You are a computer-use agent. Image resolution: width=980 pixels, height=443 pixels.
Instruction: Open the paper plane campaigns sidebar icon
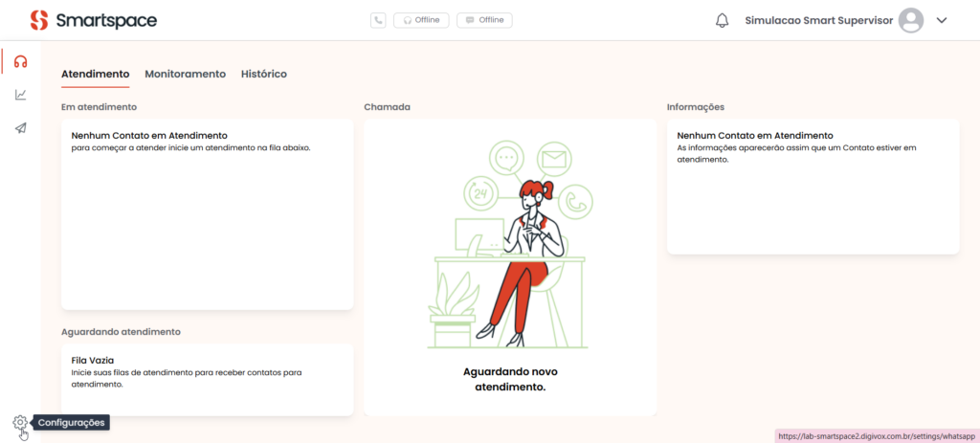[20, 127]
